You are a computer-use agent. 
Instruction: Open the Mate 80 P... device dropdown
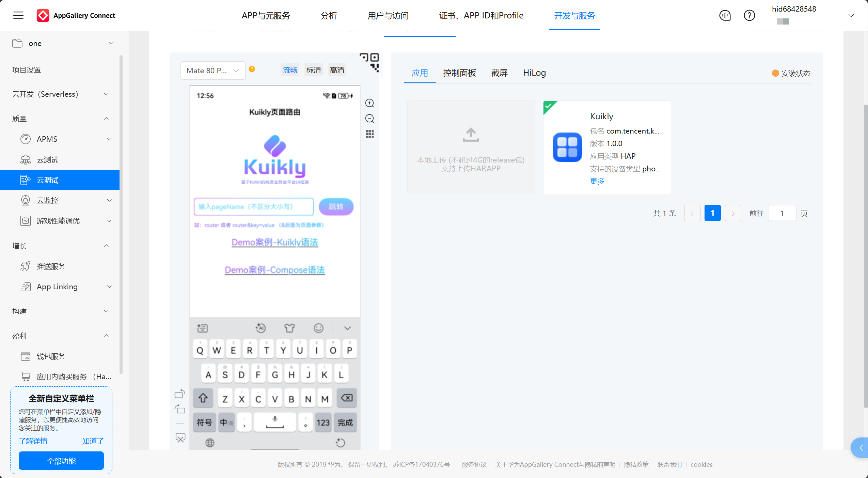pos(213,71)
